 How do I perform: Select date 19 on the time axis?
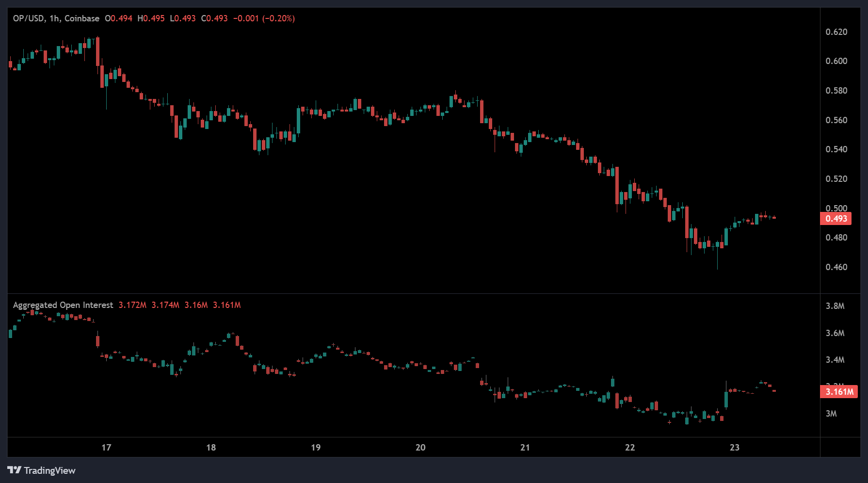coord(316,447)
